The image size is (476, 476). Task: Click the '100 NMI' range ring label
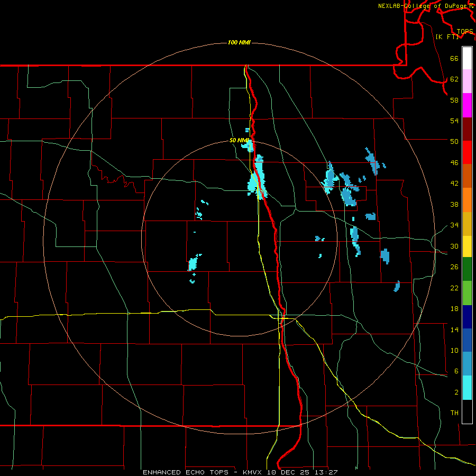(x=239, y=42)
